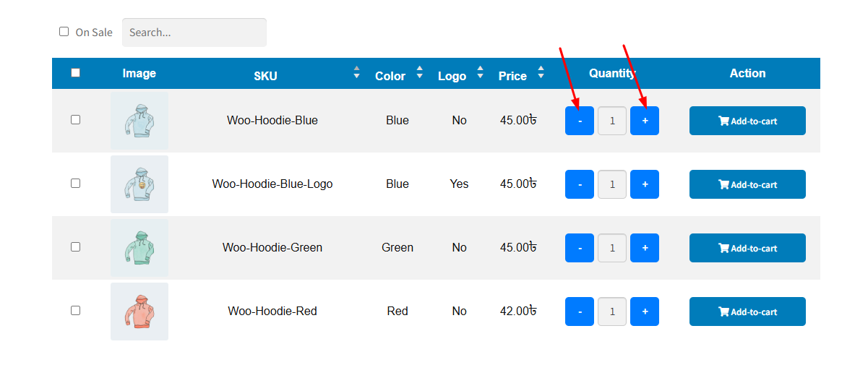Tick the select-all checkbox in table header
This screenshot has height=378, width=868.
75,73
